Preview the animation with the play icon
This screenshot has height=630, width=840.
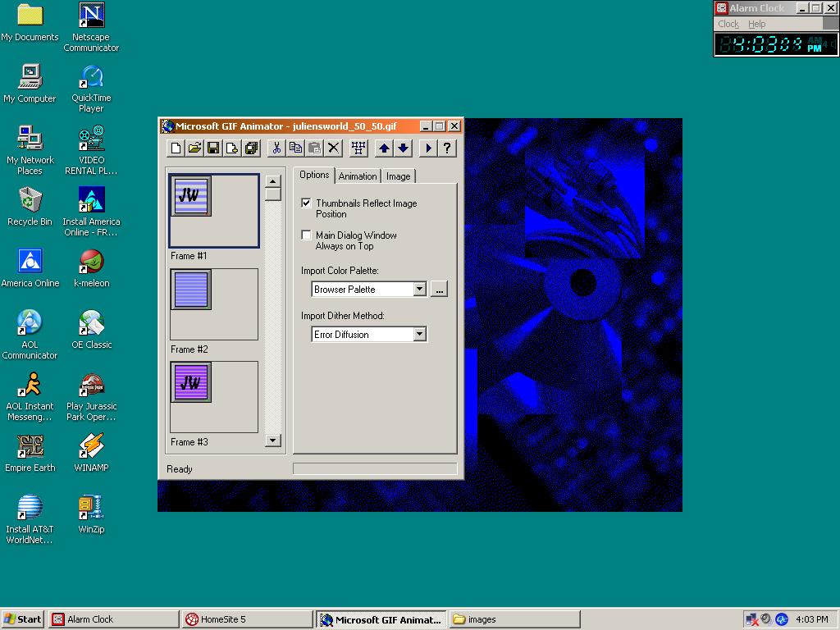428,148
